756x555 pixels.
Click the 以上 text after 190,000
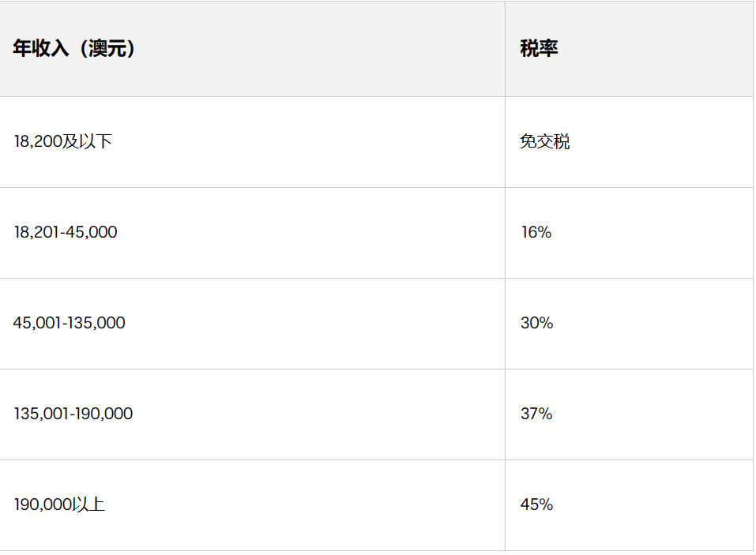tap(88, 504)
